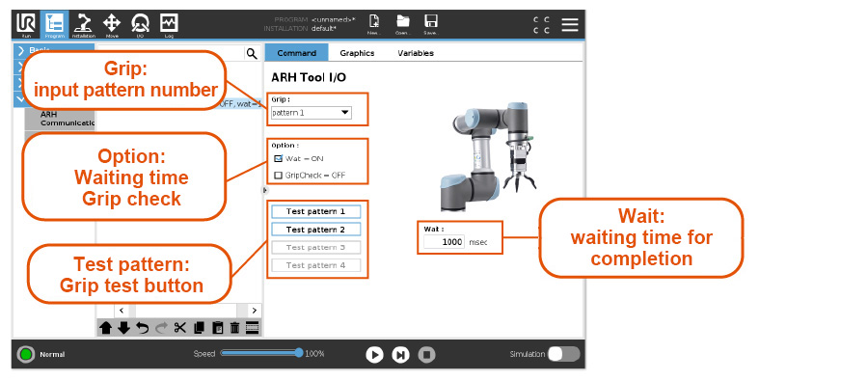This screenshot has height=381, width=868.
Task: Toggle the Wait = ON checkbox
Action: point(279,158)
